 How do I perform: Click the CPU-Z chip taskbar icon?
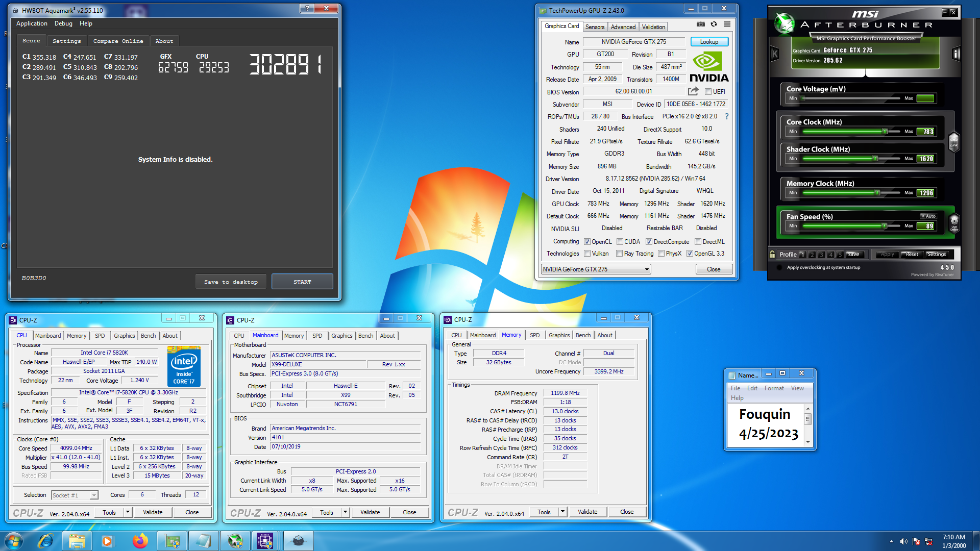point(265,541)
